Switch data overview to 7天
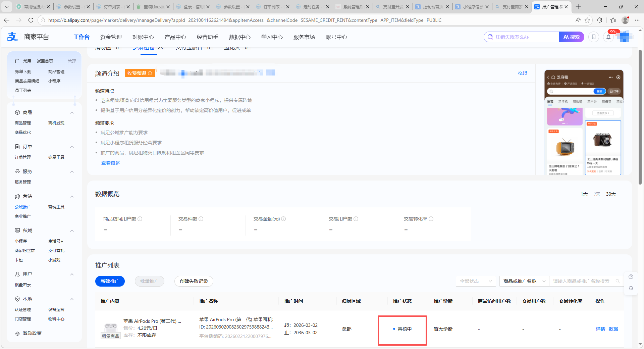644x349 pixels. (x=597, y=194)
